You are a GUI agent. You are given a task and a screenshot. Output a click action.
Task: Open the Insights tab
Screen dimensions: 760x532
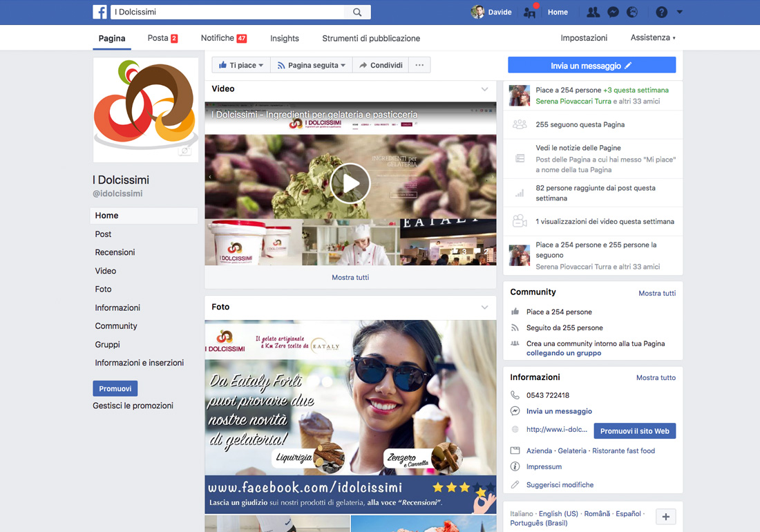pyautogui.click(x=285, y=38)
